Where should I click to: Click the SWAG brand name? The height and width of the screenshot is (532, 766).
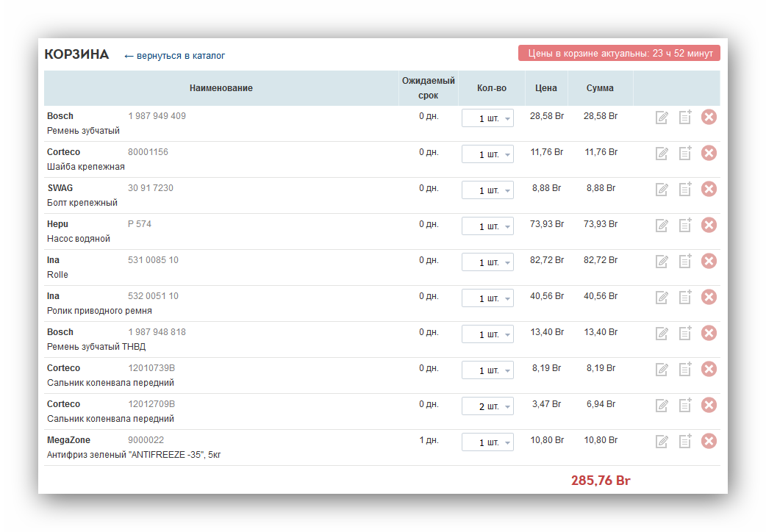(60, 188)
